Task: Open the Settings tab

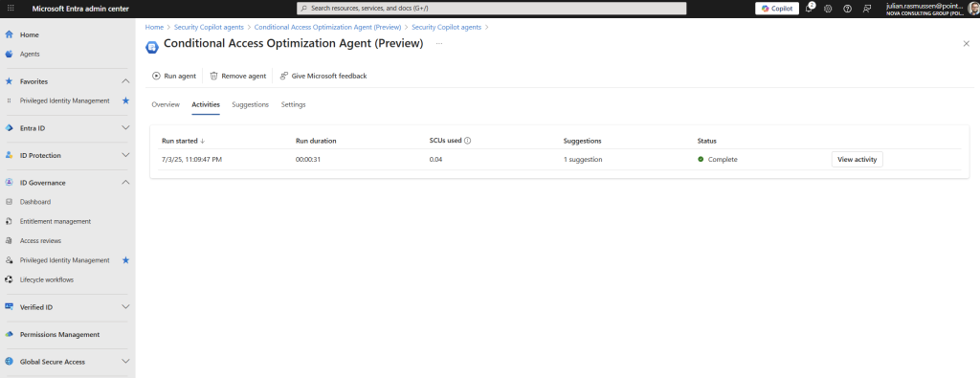Action: [293, 104]
